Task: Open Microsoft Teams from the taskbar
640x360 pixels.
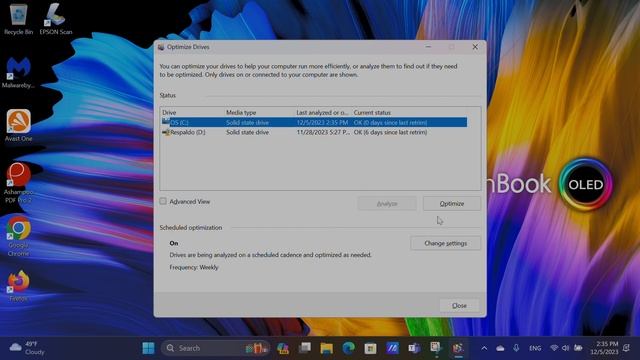Action: pyautogui.click(x=414, y=348)
